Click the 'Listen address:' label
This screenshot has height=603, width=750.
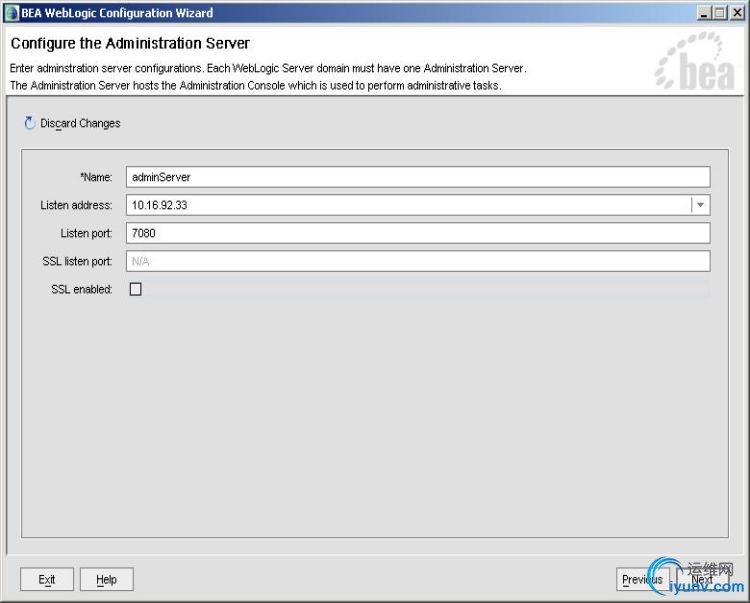coord(76,205)
